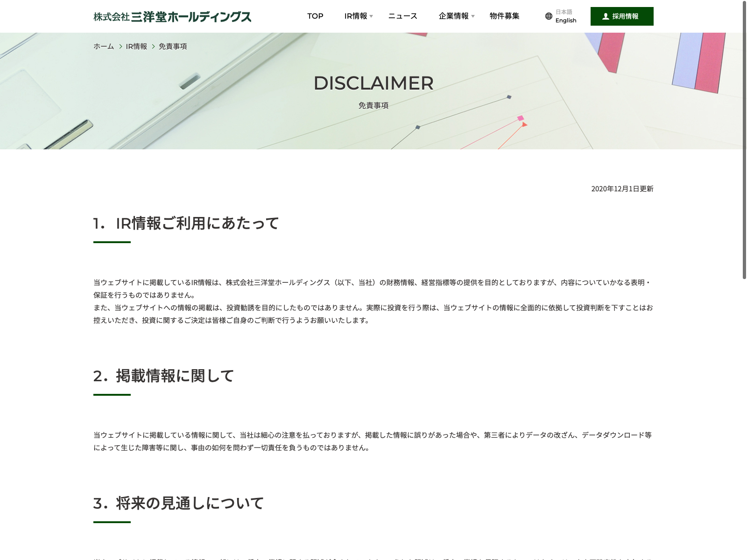This screenshot has height=560, width=747.
Task: Expand the dropdown arrow beside 企業情報
Action: coord(473,16)
